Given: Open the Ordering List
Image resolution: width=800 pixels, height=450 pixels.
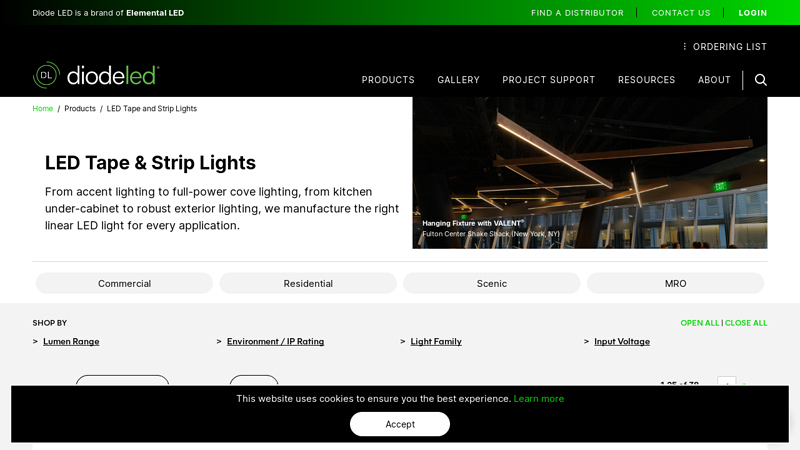Looking at the screenshot, I should click(725, 46).
